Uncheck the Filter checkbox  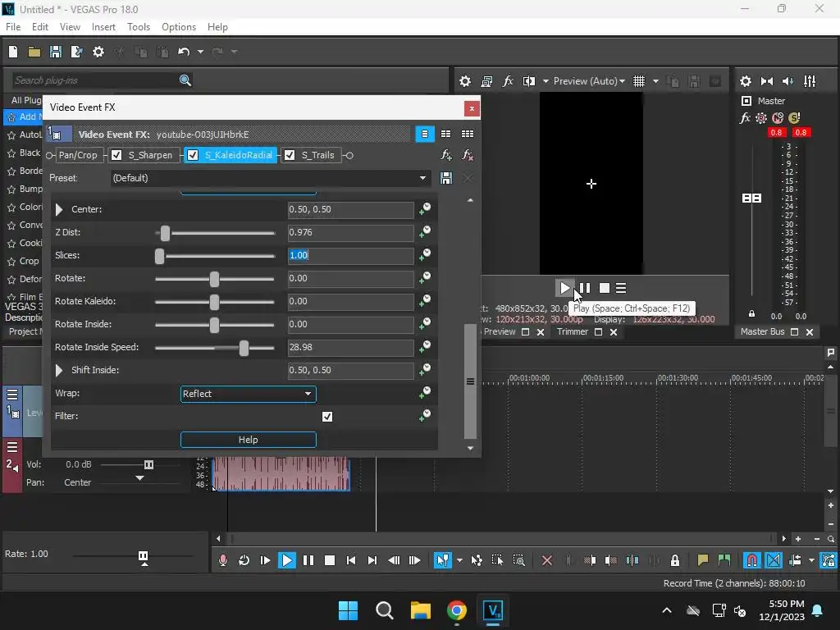point(327,416)
